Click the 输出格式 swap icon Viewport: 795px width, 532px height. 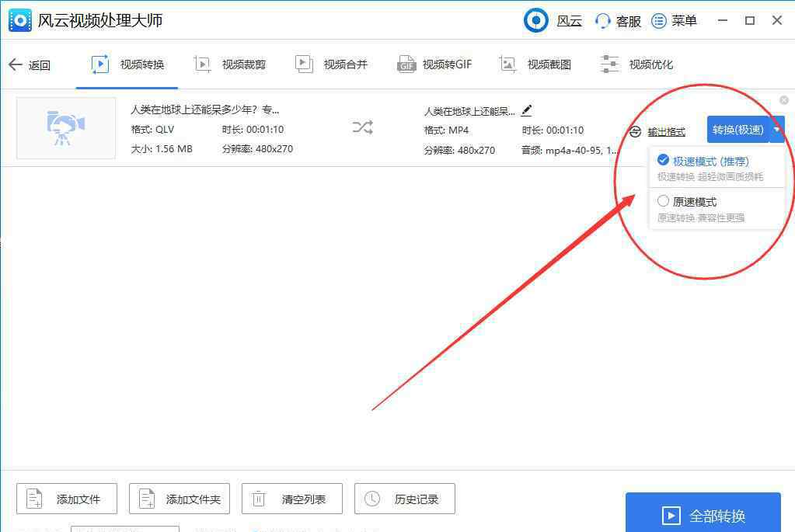click(635, 132)
